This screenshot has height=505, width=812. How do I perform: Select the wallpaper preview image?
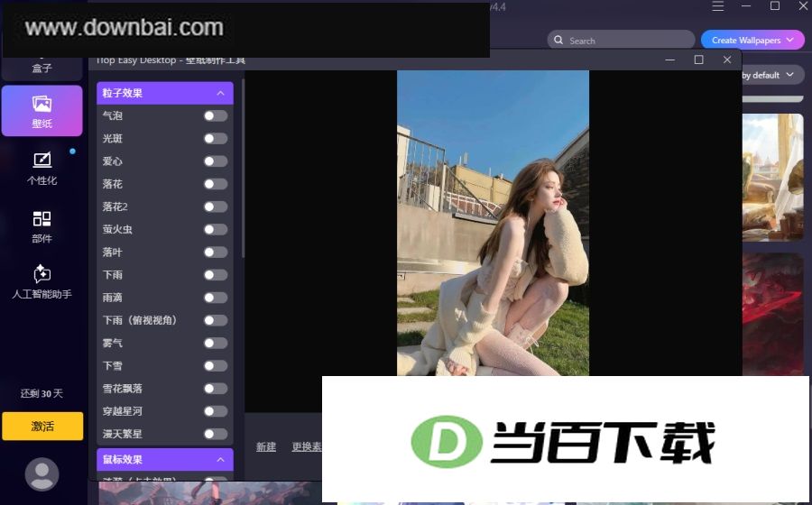(x=493, y=223)
